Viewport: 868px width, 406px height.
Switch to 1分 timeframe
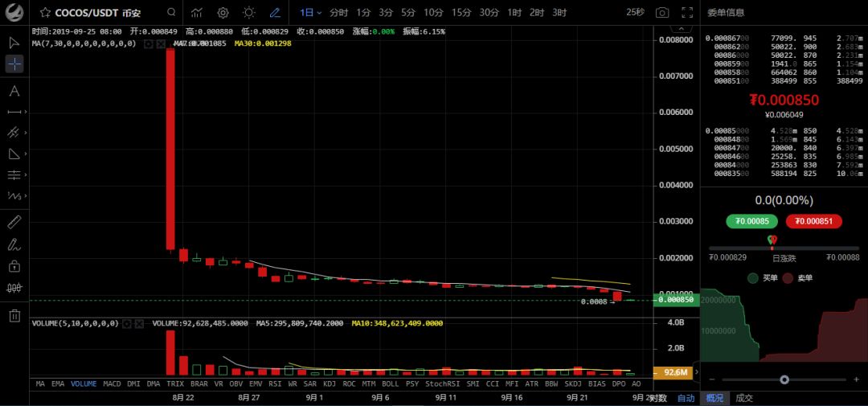(363, 12)
